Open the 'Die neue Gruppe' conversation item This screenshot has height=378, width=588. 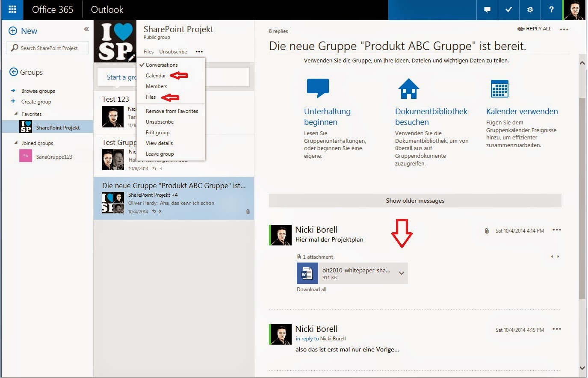(174, 198)
